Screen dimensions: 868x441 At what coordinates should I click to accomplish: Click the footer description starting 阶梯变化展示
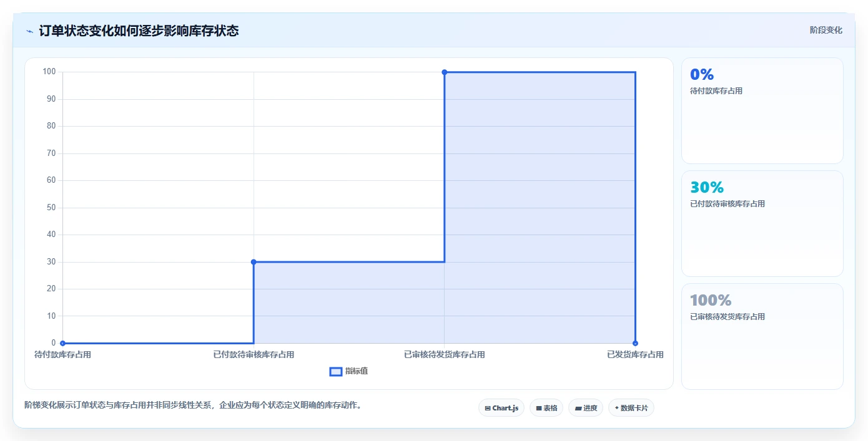[193, 405]
